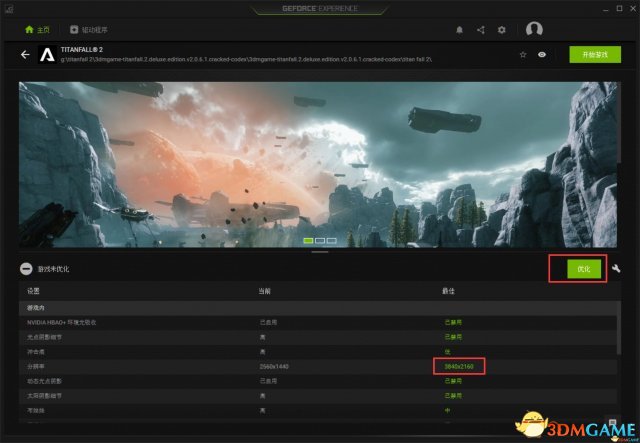Click the drag handle below the screenshot
The height and width of the screenshot is (443, 640).
pos(320,252)
